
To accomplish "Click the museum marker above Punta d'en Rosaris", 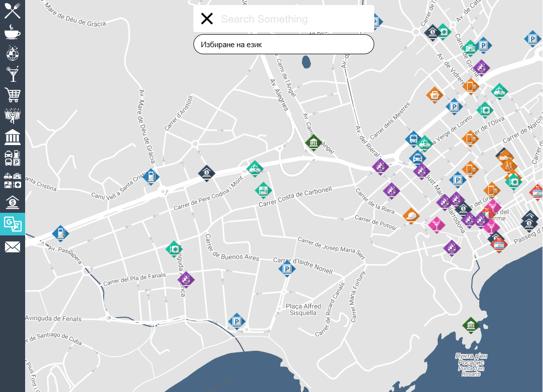I will (x=471, y=325).
